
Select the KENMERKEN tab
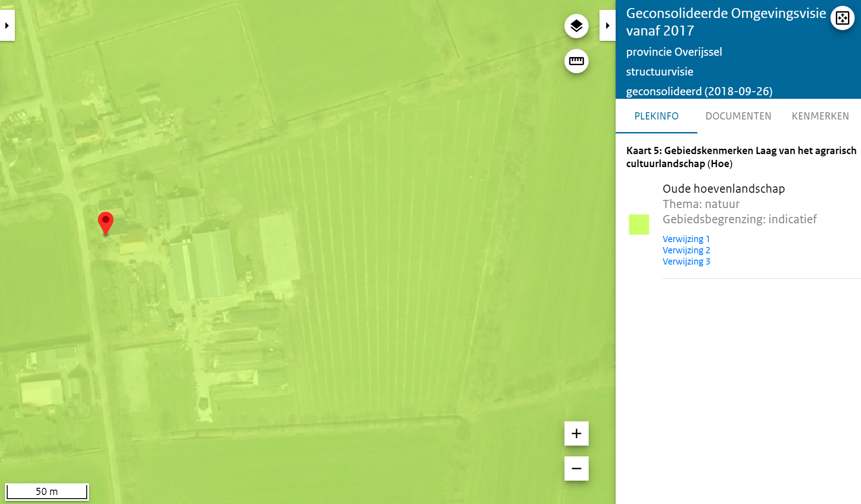(x=820, y=116)
